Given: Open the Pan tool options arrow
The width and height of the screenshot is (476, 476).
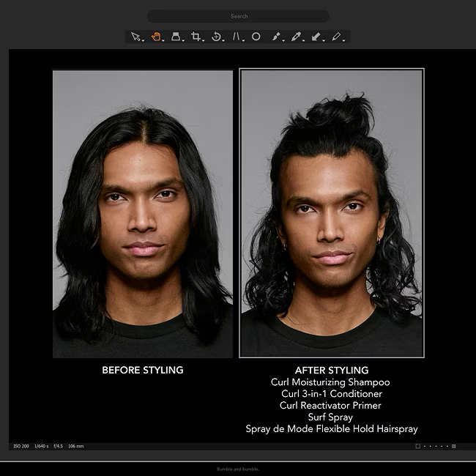Looking at the screenshot, I should pyautogui.click(x=163, y=40).
